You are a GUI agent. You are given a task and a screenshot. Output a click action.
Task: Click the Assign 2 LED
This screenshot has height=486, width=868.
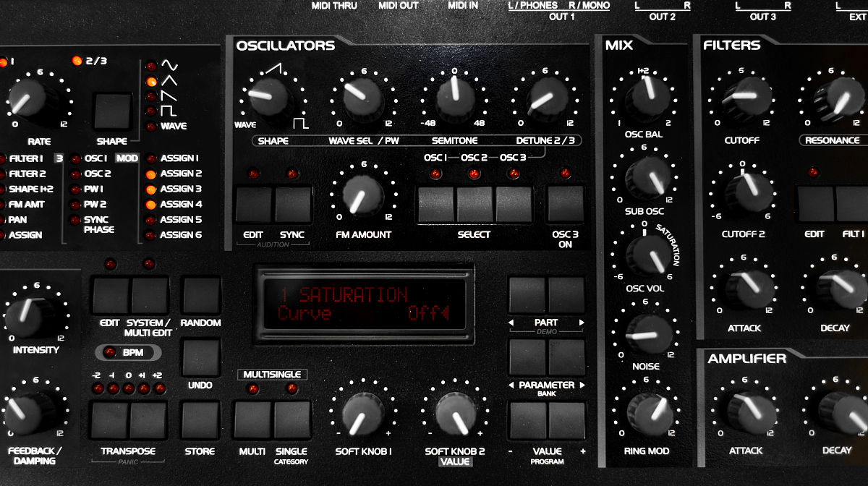click(x=150, y=174)
